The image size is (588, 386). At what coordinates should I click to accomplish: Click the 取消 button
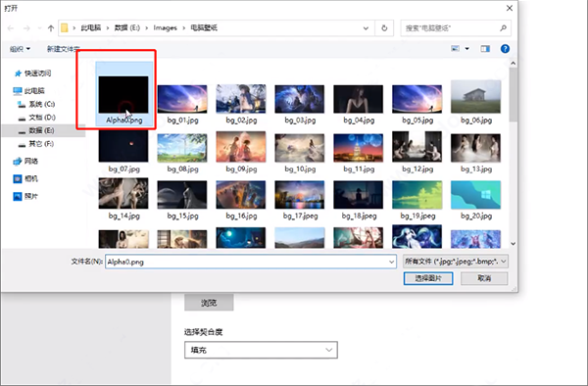[484, 278]
